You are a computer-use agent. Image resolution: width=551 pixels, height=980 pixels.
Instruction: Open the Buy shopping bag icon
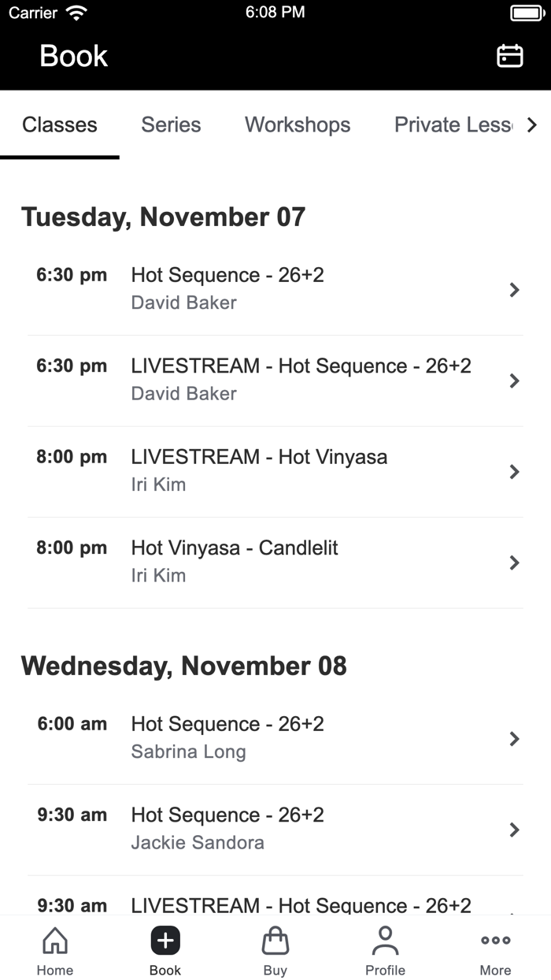[275, 941]
